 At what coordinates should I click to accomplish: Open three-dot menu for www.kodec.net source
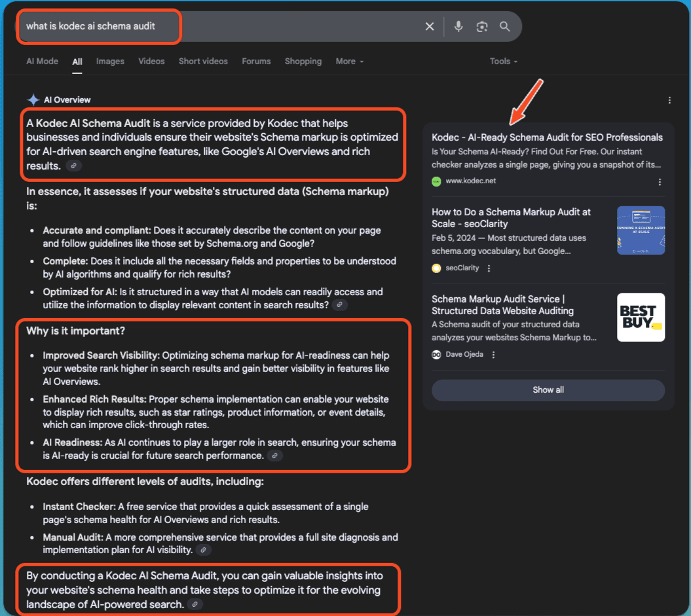pyautogui.click(x=660, y=182)
